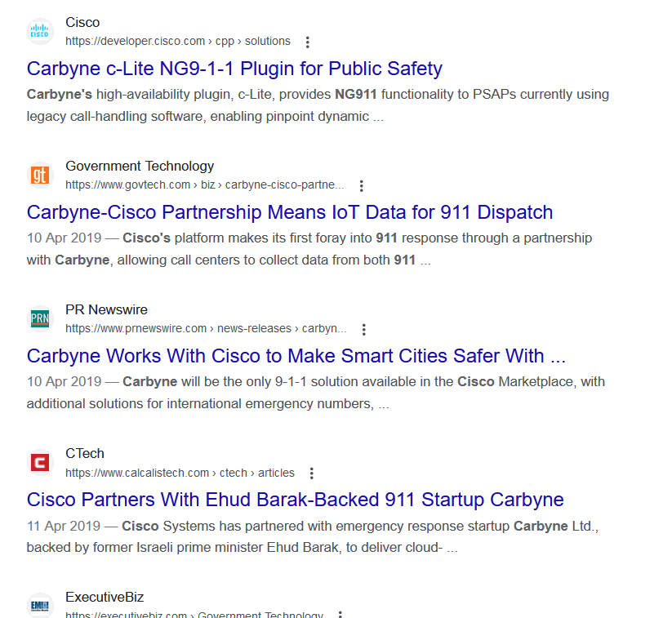The width and height of the screenshot is (672, 618).
Task: Click the PR Newswire site name
Action: (106, 309)
